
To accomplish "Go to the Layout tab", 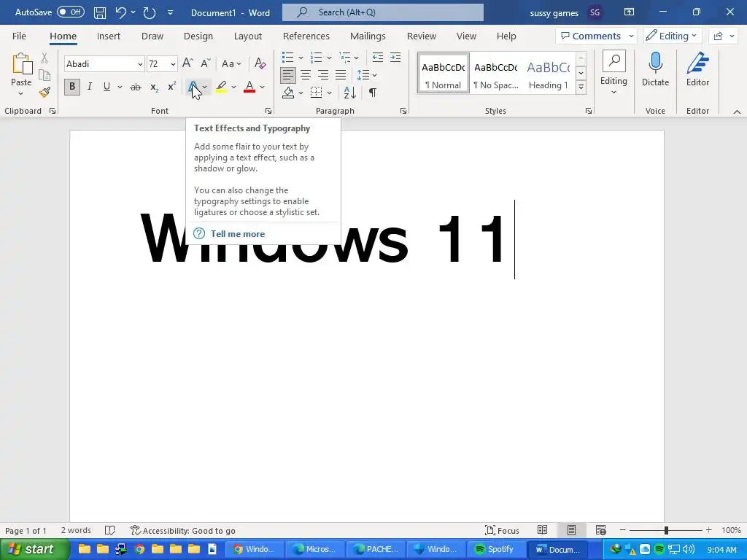I will tap(248, 36).
